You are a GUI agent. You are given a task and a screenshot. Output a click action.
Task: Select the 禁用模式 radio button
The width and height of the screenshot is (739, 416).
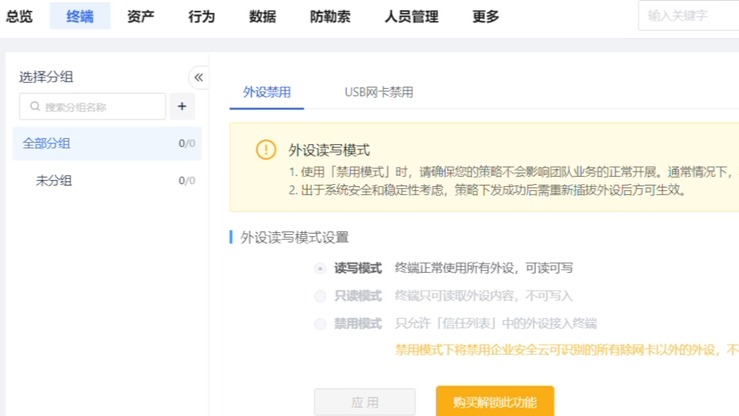(320, 324)
